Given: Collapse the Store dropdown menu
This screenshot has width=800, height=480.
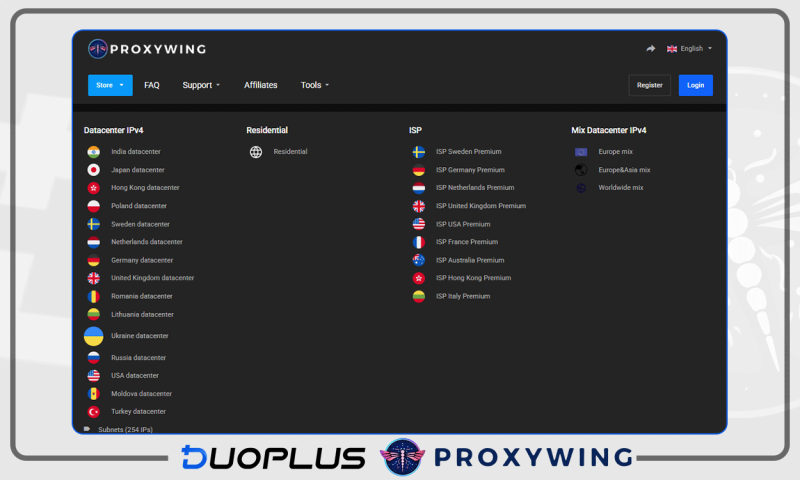Looking at the screenshot, I should point(110,85).
